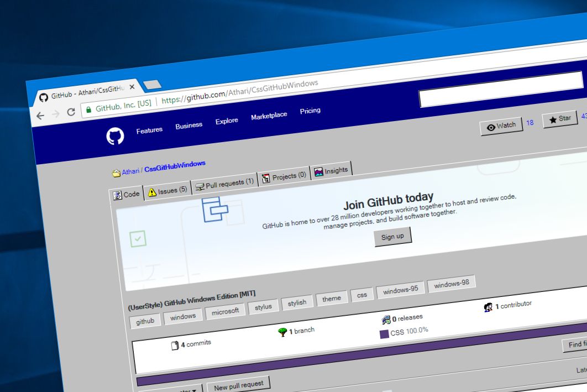587x392 pixels.
Task: Click the repository description with [MIT]
Action: [x=192, y=300]
